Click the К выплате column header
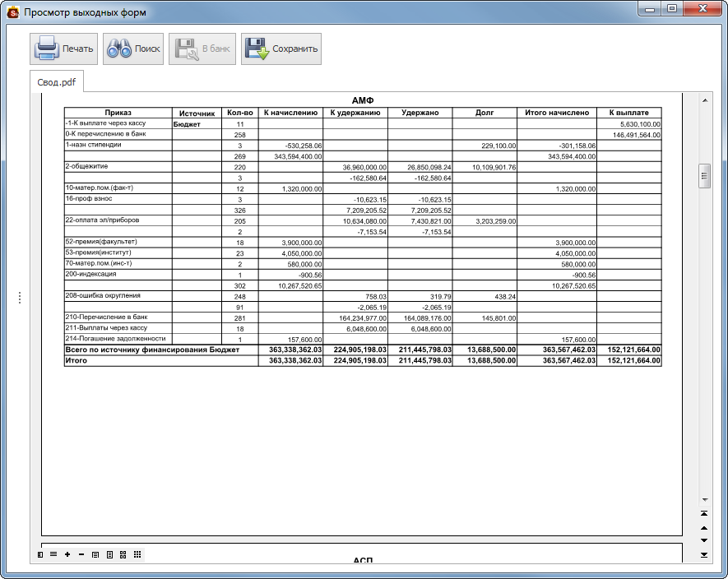The width and height of the screenshot is (728, 579). [629, 113]
